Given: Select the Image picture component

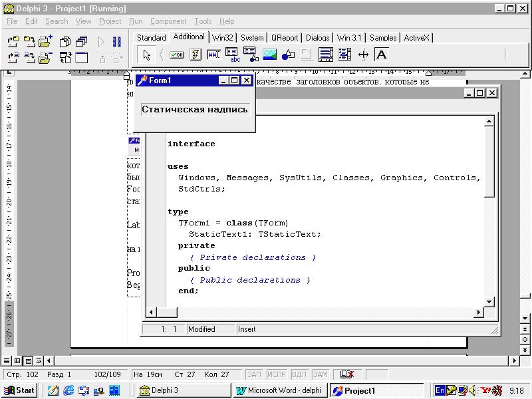Looking at the screenshot, I should pyautogui.click(x=270, y=55).
